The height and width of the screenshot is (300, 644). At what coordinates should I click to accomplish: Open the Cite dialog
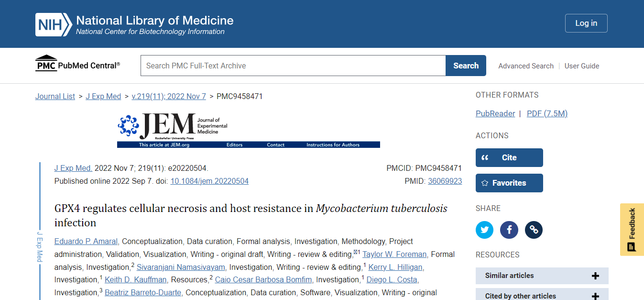[509, 157]
